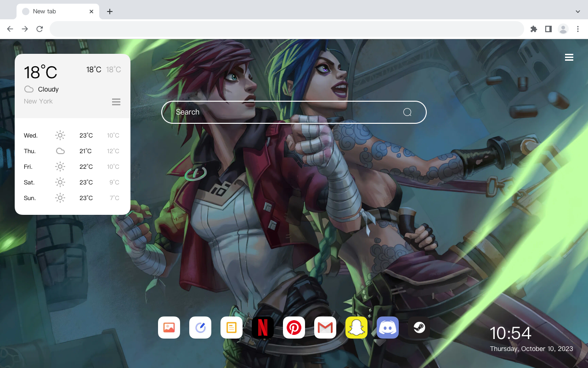Click the large 18°C current temperature
Viewport: 588px width, 368px height.
click(40, 72)
